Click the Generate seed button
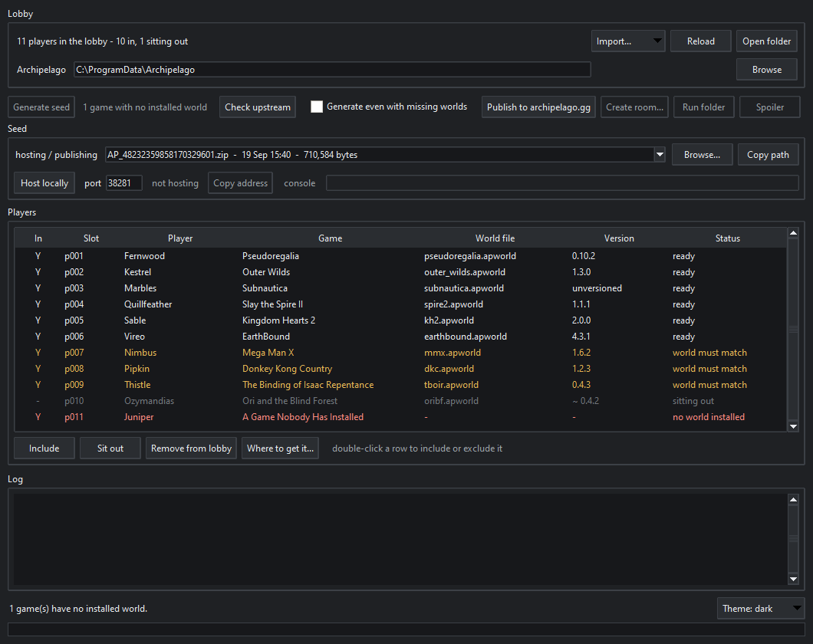 pyautogui.click(x=41, y=107)
